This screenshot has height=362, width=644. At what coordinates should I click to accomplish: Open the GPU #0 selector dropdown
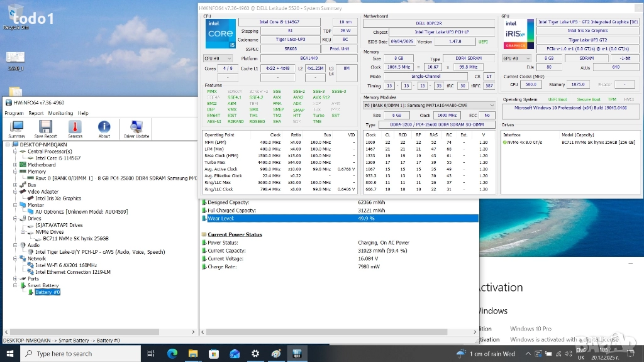coord(516,58)
